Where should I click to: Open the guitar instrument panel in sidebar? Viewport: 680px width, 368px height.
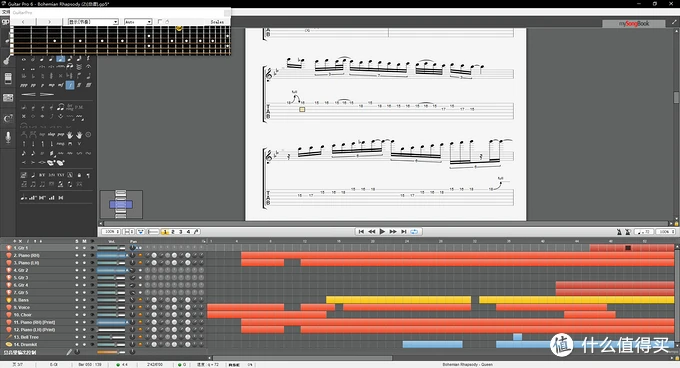coord(7,59)
